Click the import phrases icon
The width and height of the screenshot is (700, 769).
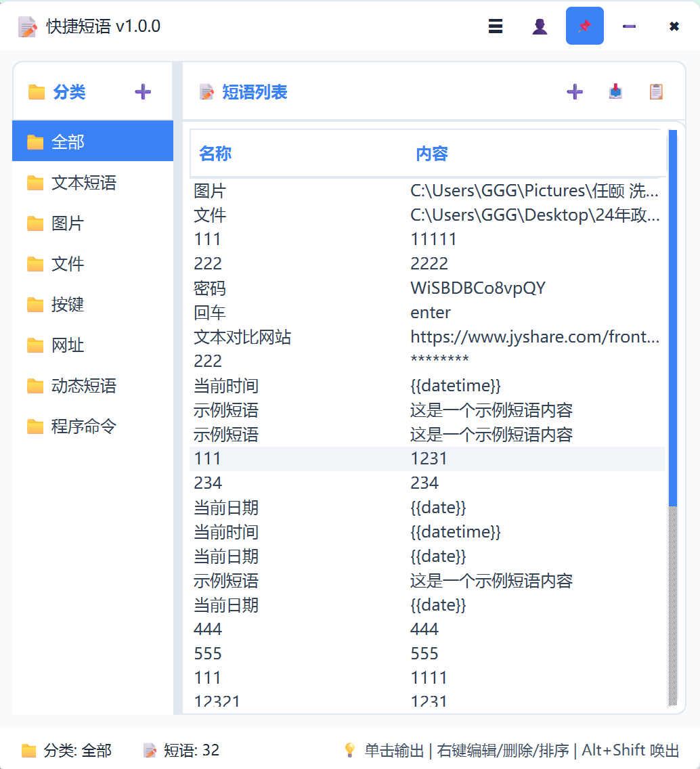[x=615, y=92]
